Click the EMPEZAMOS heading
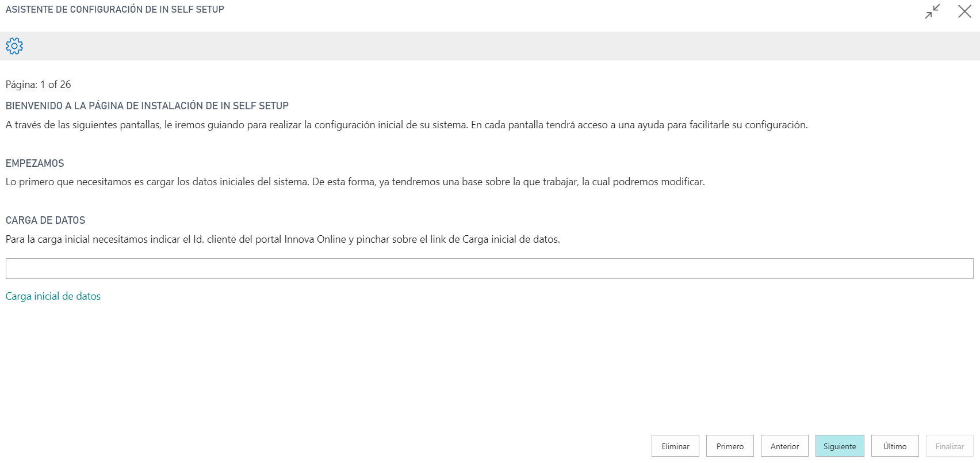The width and height of the screenshot is (980, 463). click(x=35, y=163)
